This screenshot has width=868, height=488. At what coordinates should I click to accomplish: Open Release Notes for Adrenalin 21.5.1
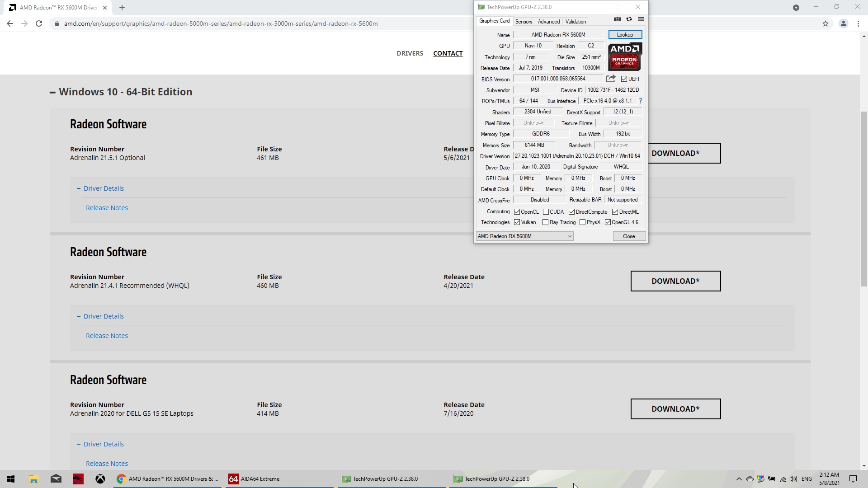click(107, 208)
